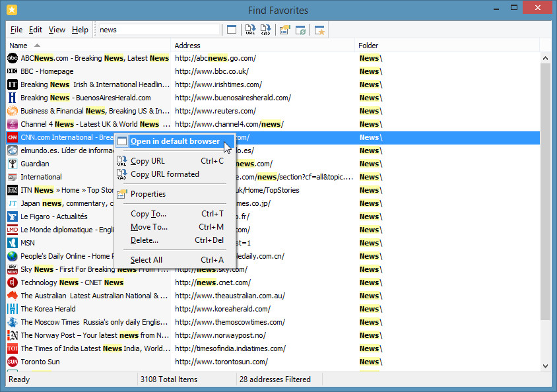This screenshot has height=392, width=557.
Task: Click the address http://www.theaustralian.com.au/
Action: coord(230,296)
